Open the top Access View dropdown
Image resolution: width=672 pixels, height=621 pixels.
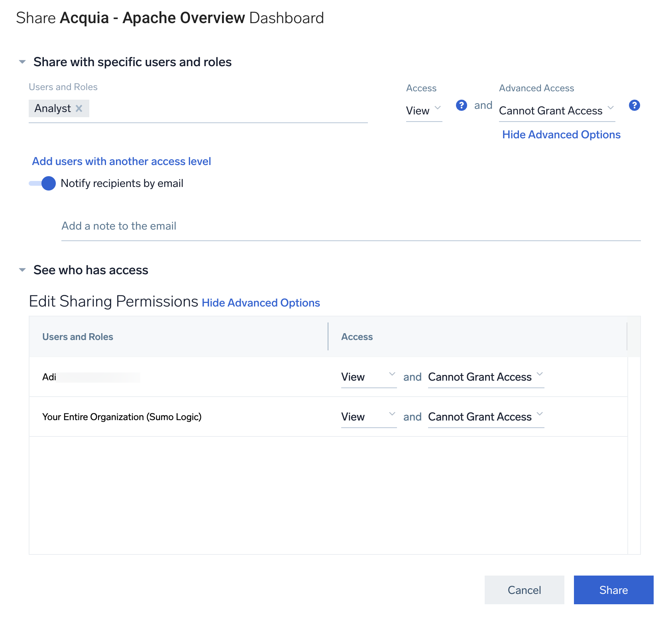click(423, 110)
